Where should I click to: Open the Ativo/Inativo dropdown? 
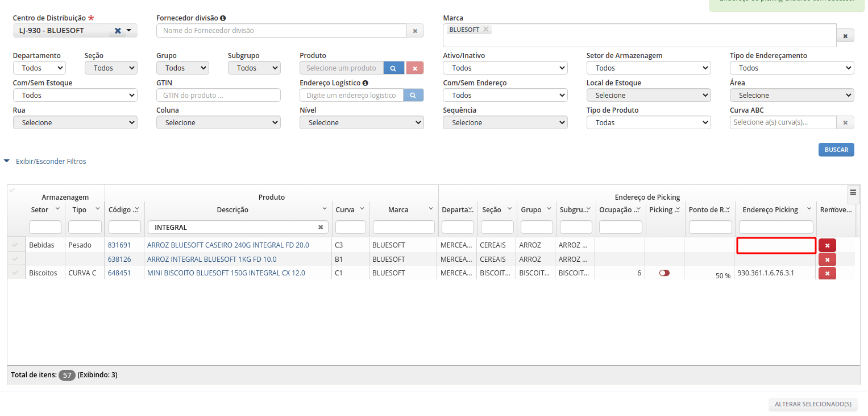(505, 68)
